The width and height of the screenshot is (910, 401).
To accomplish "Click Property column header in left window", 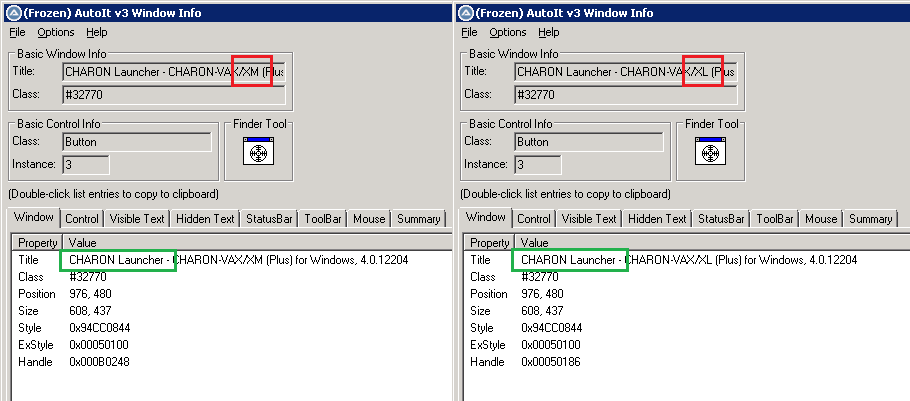I will point(38,243).
